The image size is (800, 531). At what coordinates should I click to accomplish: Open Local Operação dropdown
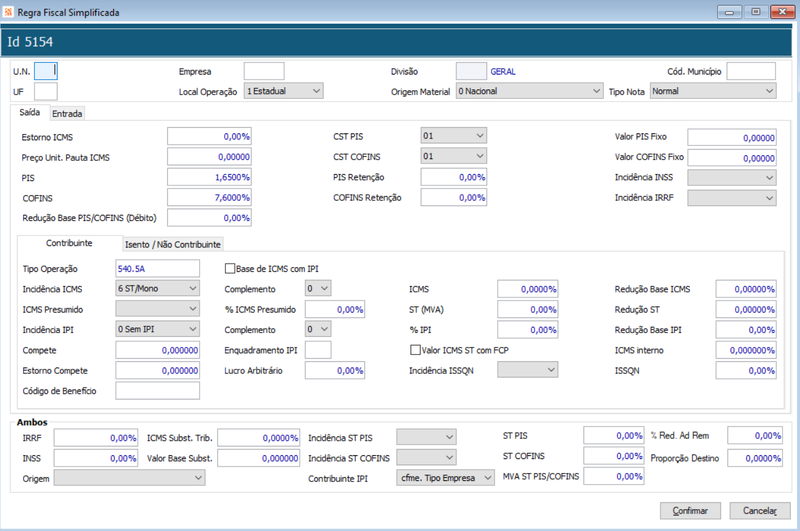point(284,91)
